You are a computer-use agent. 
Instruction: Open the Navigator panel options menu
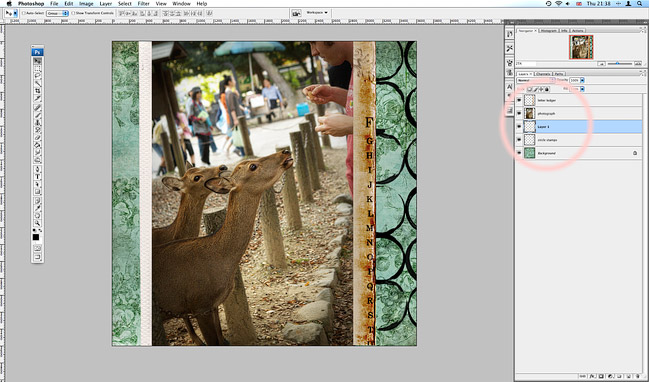643,30
